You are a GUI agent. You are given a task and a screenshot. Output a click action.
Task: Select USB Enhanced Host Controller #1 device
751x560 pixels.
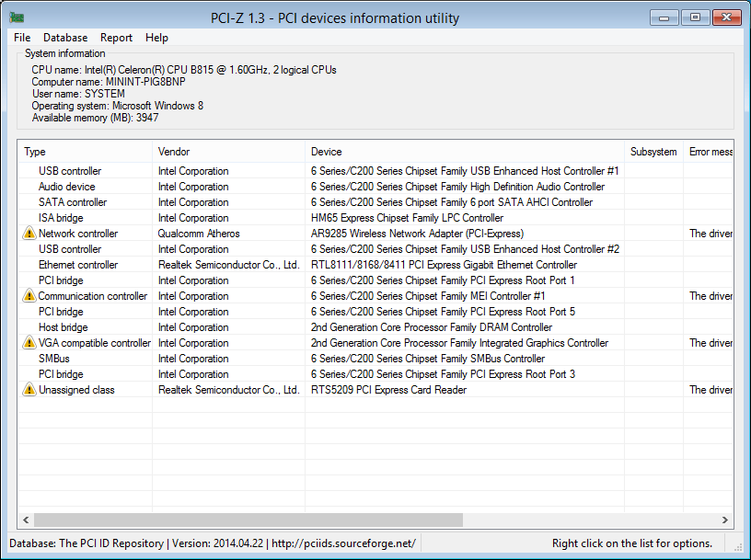pyautogui.click(x=465, y=171)
